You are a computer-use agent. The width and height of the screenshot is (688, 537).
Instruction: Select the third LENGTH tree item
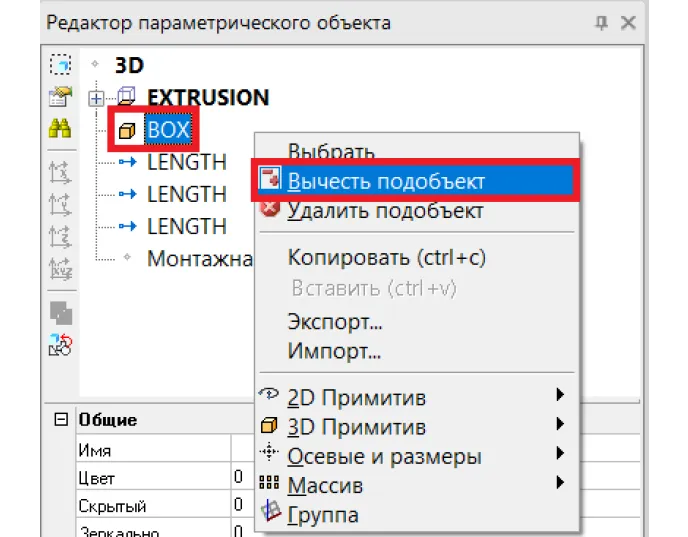click(187, 226)
